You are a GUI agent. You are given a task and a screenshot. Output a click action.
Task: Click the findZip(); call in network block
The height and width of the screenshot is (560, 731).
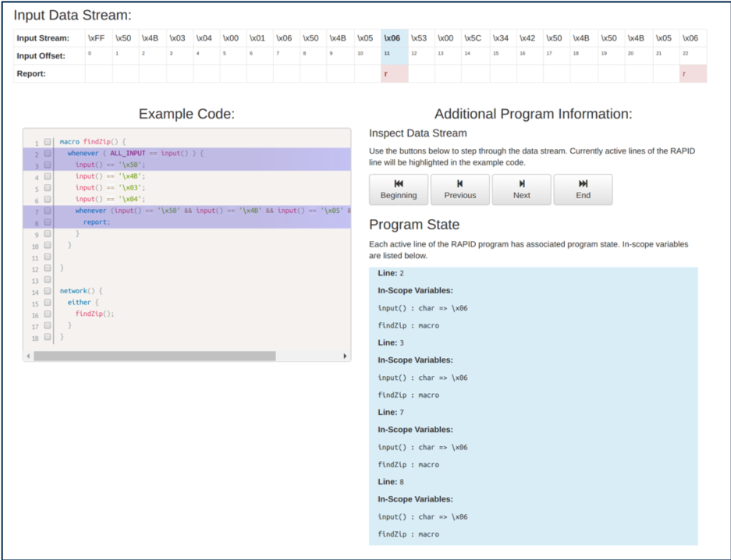pyautogui.click(x=94, y=314)
